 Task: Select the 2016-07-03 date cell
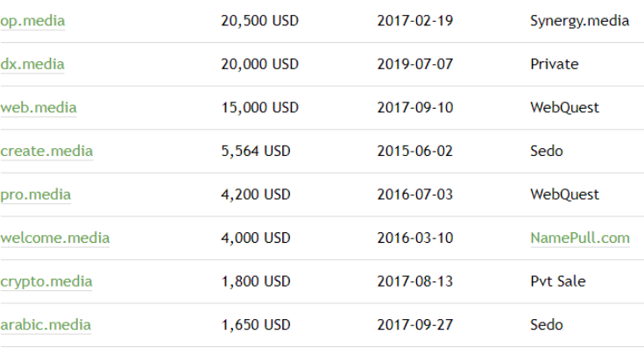414,195
